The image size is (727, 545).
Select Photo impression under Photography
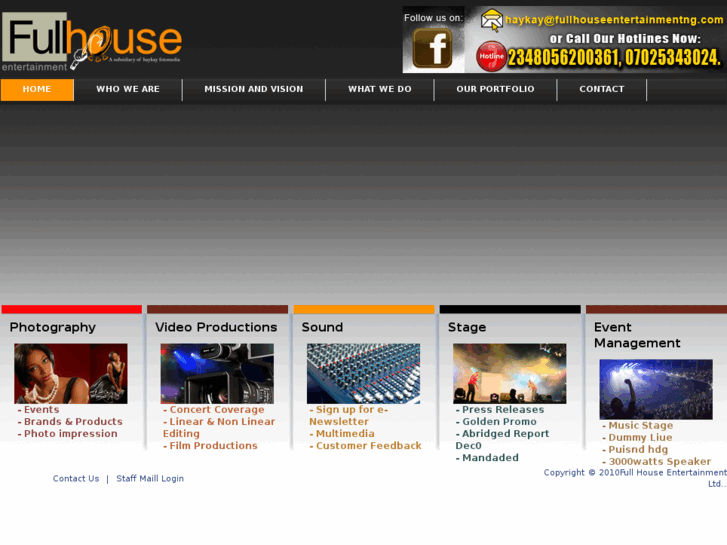click(x=70, y=434)
